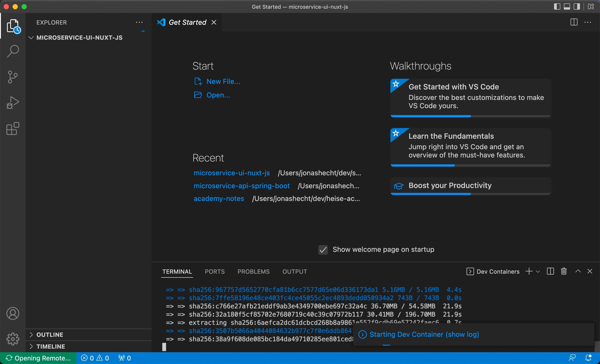Click the feedback icon in status bar
Screen dimensions: 600x364
[x=572, y=358]
